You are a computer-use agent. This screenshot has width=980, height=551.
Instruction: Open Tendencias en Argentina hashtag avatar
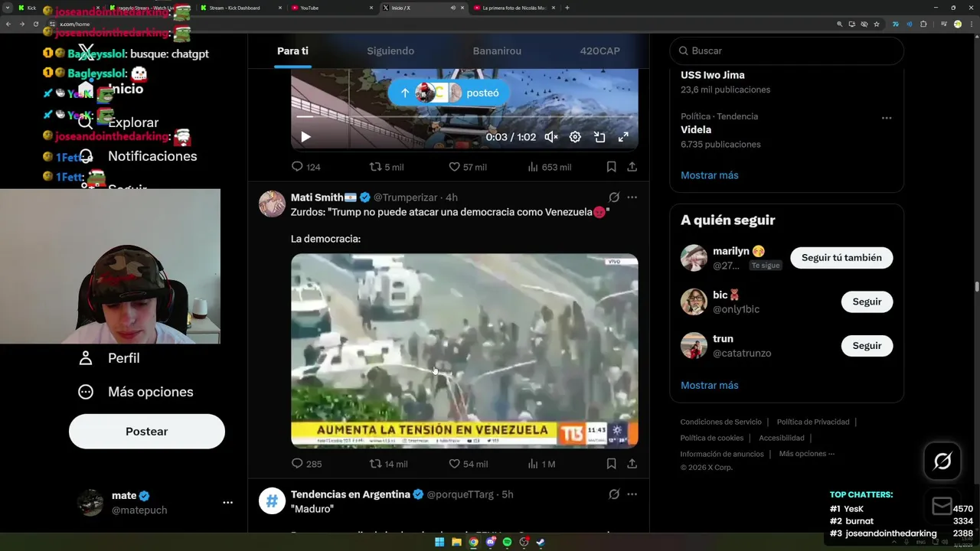(x=272, y=501)
